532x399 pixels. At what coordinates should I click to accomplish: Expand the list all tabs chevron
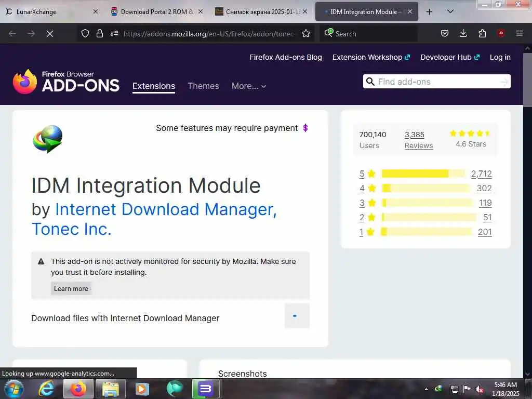coord(450,11)
